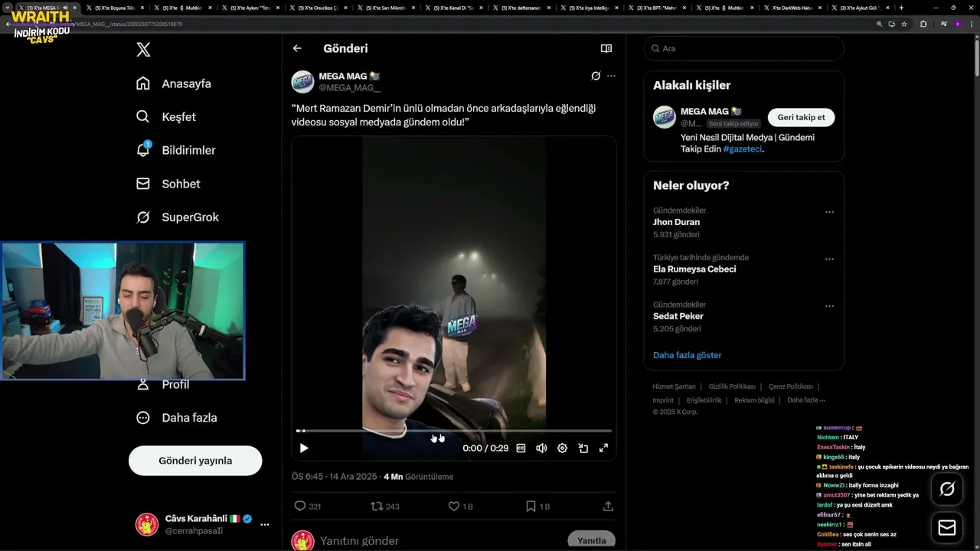The image size is (980, 551).
Task: Go to Anasayfa in the sidebar
Action: tap(175, 83)
